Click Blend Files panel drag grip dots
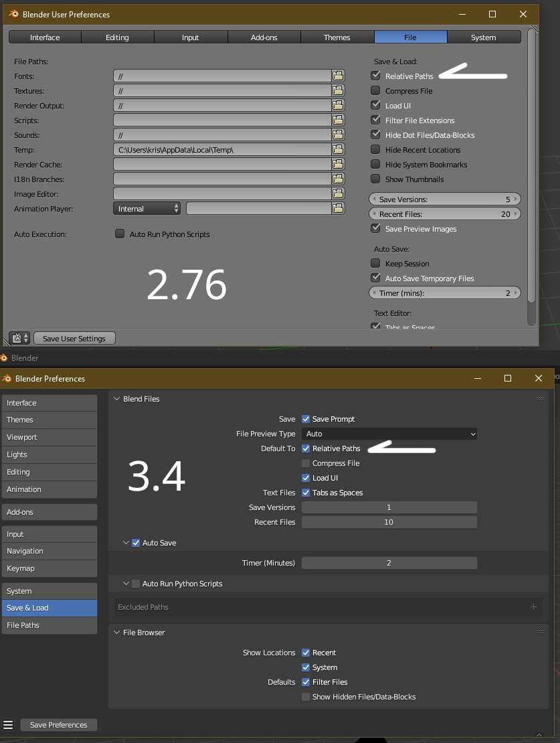 pyautogui.click(x=540, y=398)
